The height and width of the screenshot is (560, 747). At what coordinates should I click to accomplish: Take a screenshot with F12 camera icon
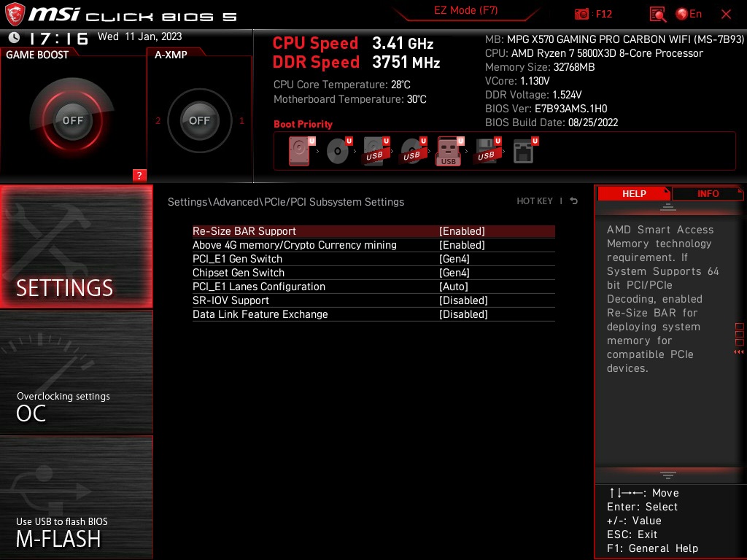click(581, 14)
